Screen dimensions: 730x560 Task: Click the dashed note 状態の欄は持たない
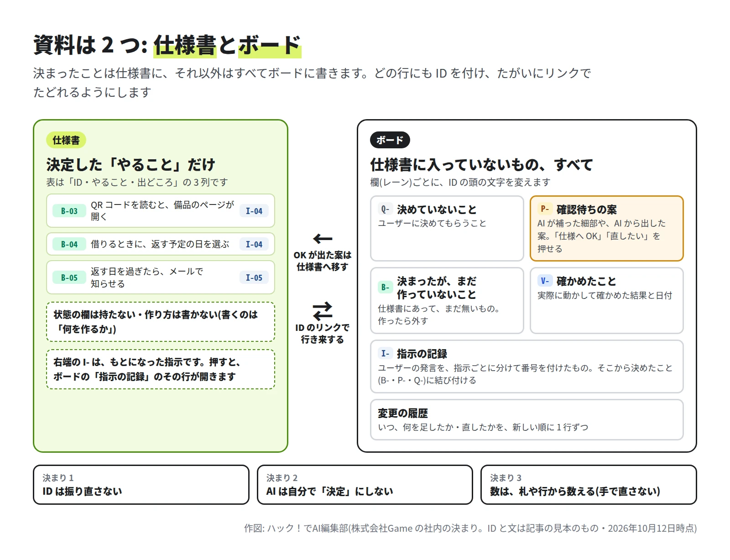[x=161, y=322]
